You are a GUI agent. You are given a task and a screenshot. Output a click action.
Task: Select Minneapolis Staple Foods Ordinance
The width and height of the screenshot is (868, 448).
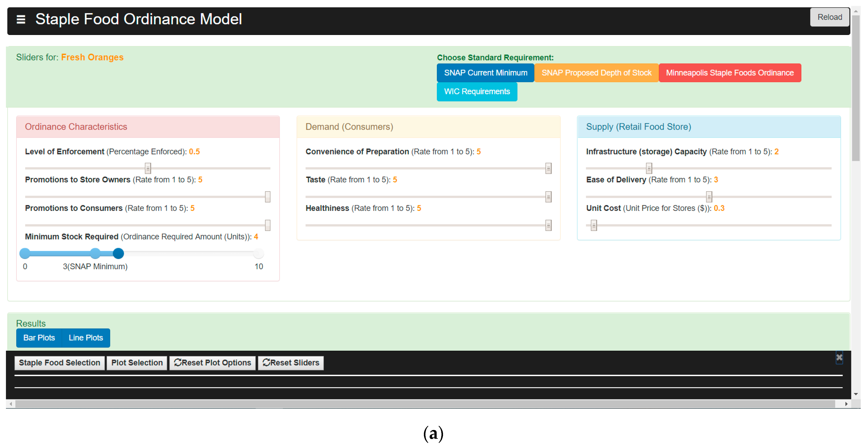[729, 73]
